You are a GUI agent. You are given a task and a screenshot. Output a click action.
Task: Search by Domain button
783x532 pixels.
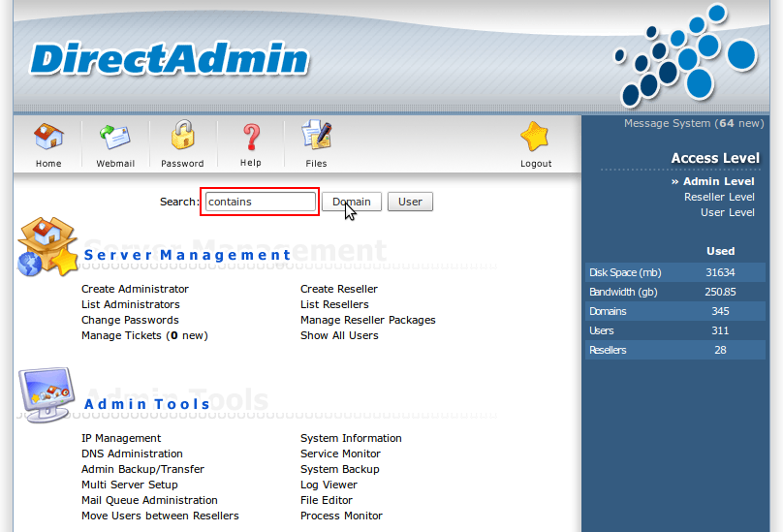point(352,202)
